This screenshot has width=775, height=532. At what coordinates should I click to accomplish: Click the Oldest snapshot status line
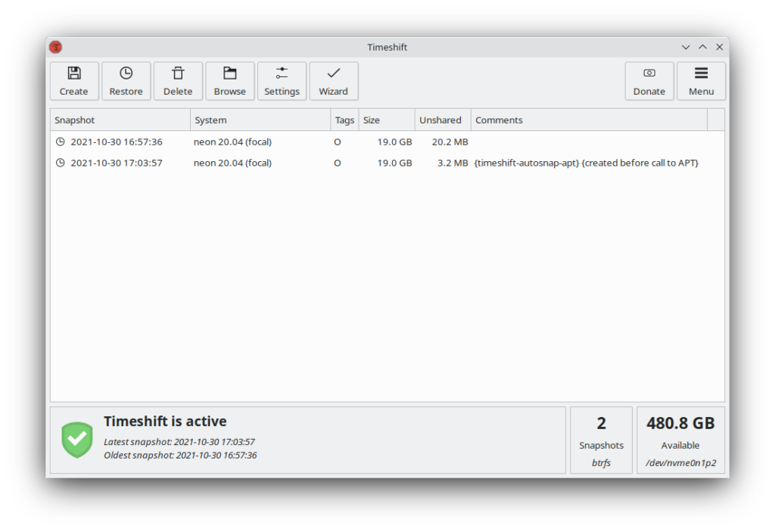click(180, 456)
